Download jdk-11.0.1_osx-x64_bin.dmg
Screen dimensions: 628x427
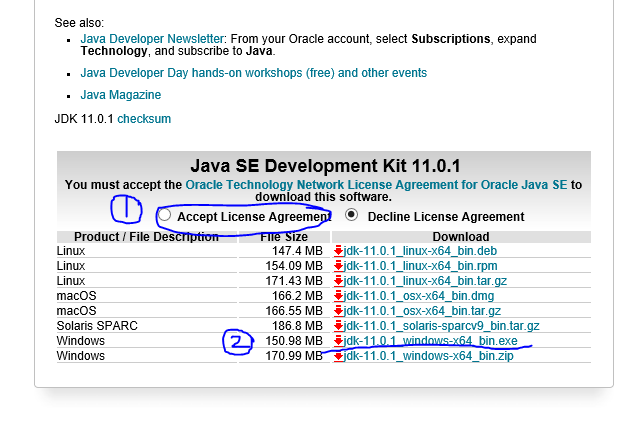pos(419,296)
